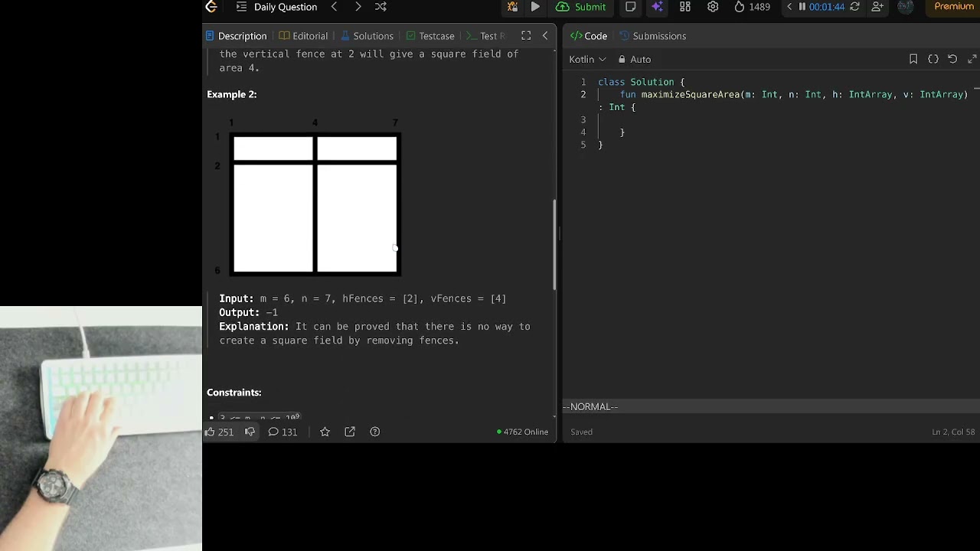Share the problem external link icon

click(350, 432)
